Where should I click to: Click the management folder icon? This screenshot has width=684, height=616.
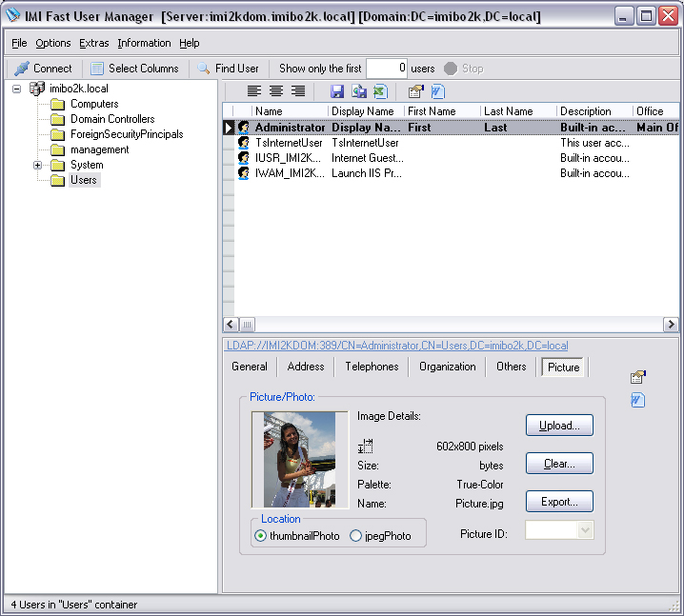point(57,150)
